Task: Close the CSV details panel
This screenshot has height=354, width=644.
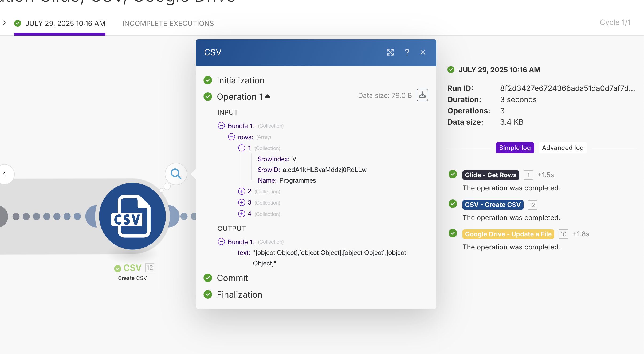Action: click(x=423, y=52)
